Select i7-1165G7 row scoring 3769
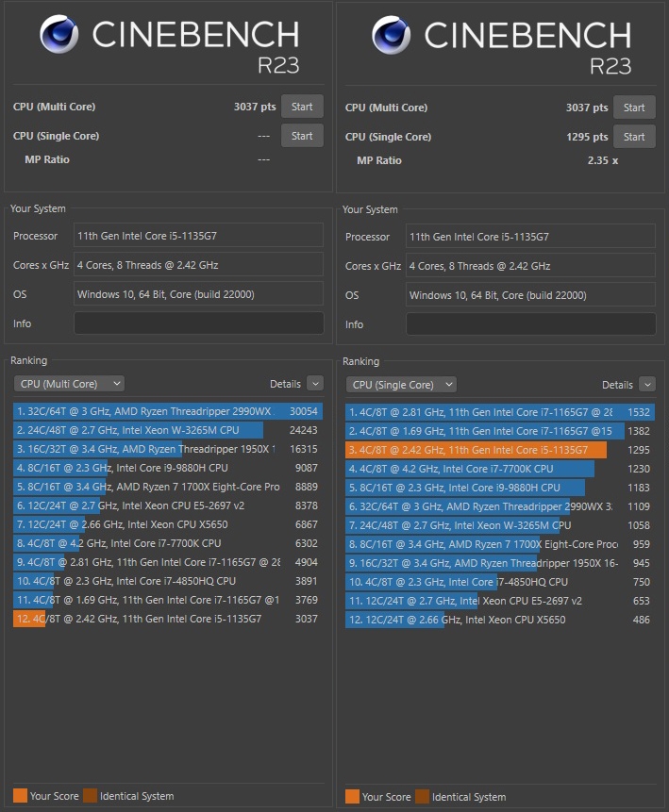 pos(168,600)
